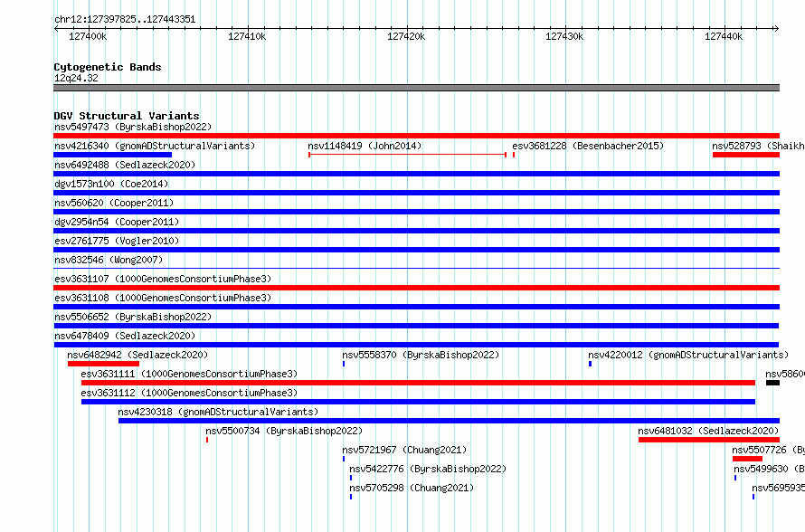Click the red bar under nsv6482942
The image size is (805, 532).
click(x=103, y=364)
